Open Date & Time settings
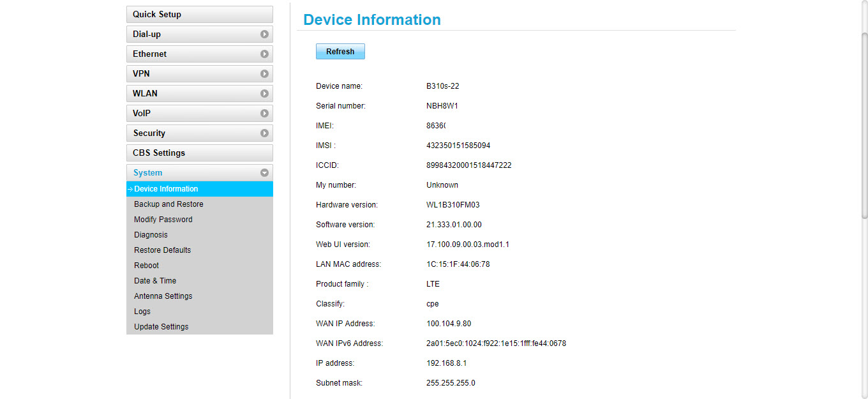 coord(154,281)
